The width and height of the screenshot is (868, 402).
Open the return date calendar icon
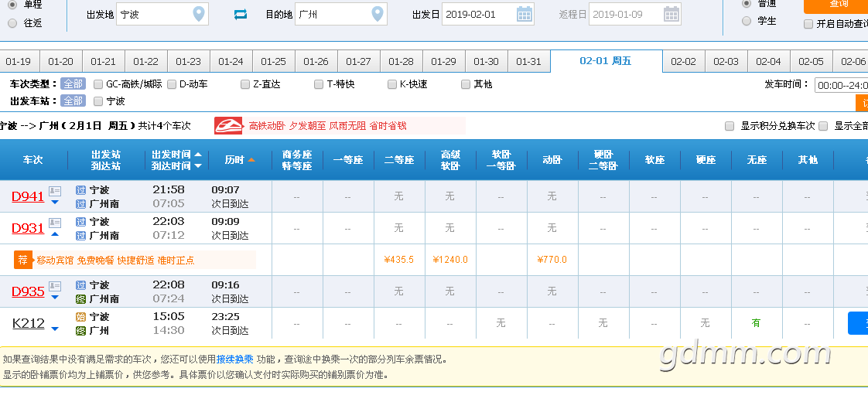(671, 14)
